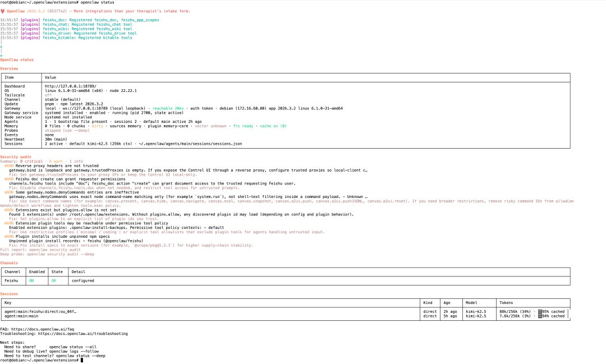Click the 'OS' row label in Overview
Viewport: 606px width, 364px height.
click(x=7, y=91)
